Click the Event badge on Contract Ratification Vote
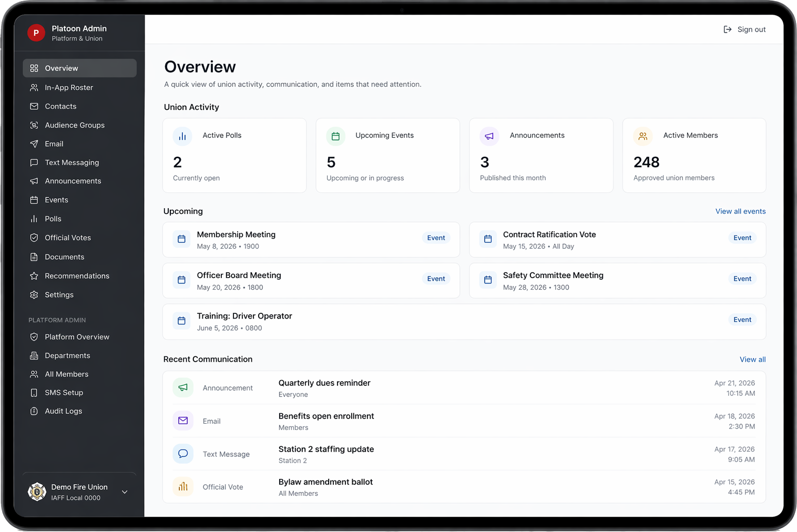The width and height of the screenshot is (797, 532). coord(742,238)
